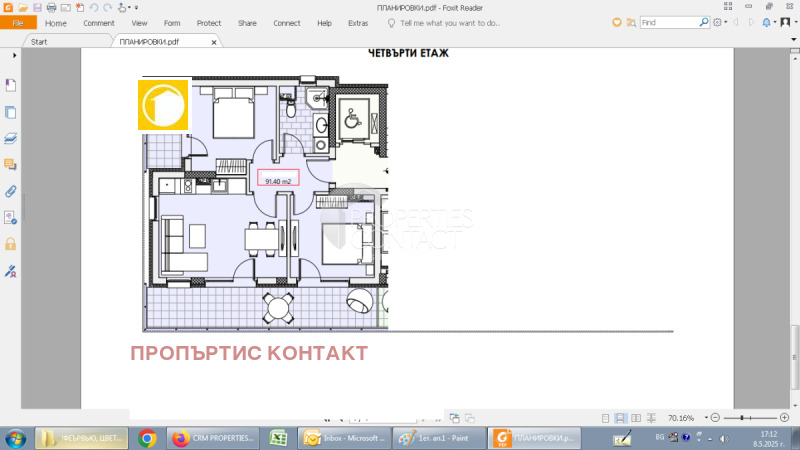Image resolution: width=800 pixels, height=450 pixels.
Task: Click the zoom in plus button
Action: (x=785, y=418)
